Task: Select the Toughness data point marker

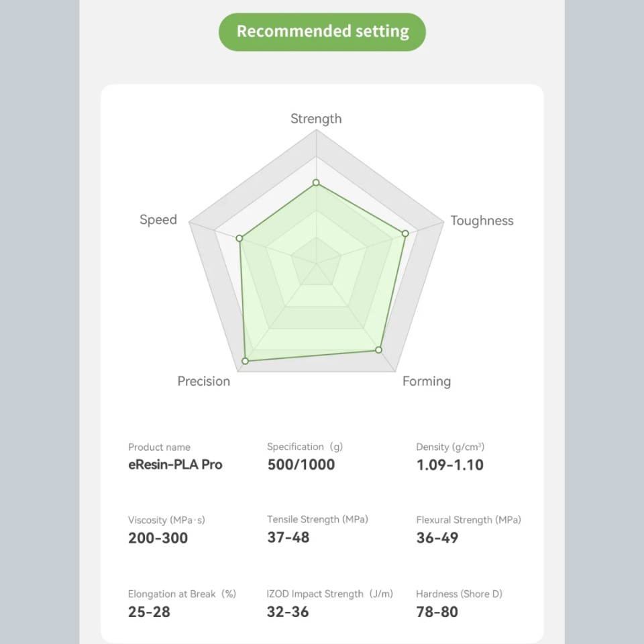Action: point(405,233)
